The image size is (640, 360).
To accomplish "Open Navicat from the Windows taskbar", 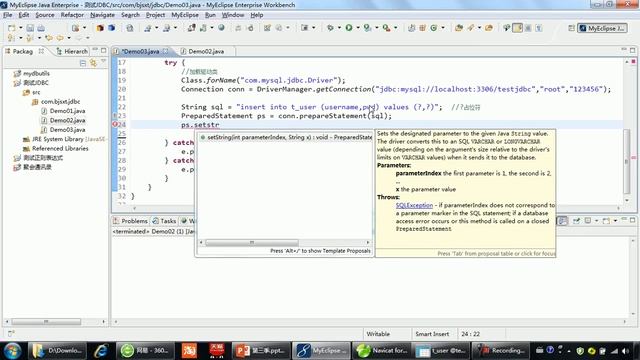I will pyautogui.click(x=381, y=351).
